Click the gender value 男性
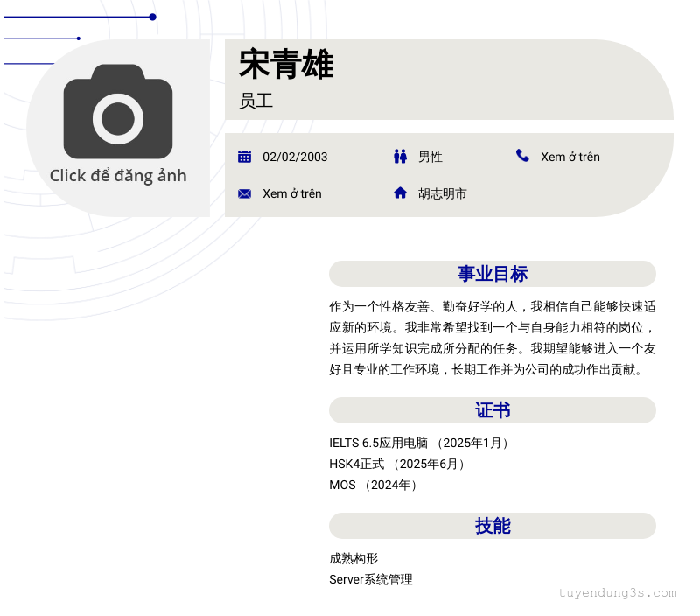Screen dimensions: 700x616 tap(430, 157)
